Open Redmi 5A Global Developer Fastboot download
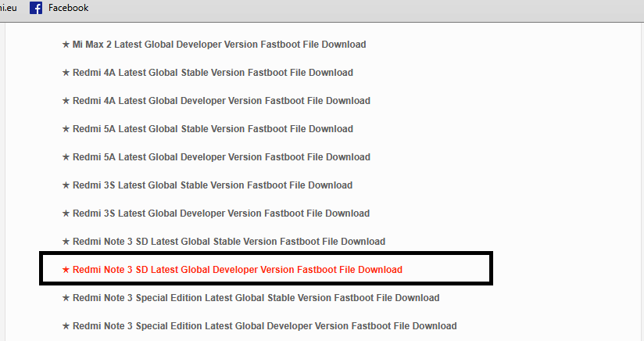This screenshot has height=341, width=644. point(216,157)
